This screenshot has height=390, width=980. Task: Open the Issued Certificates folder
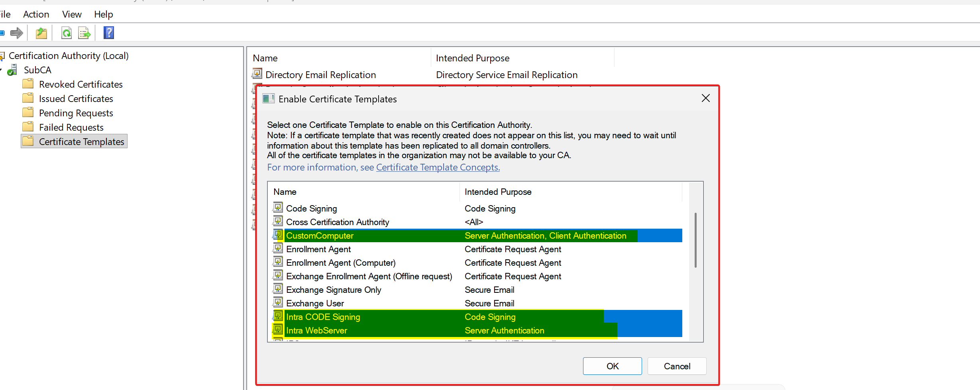tap(76, 99)
